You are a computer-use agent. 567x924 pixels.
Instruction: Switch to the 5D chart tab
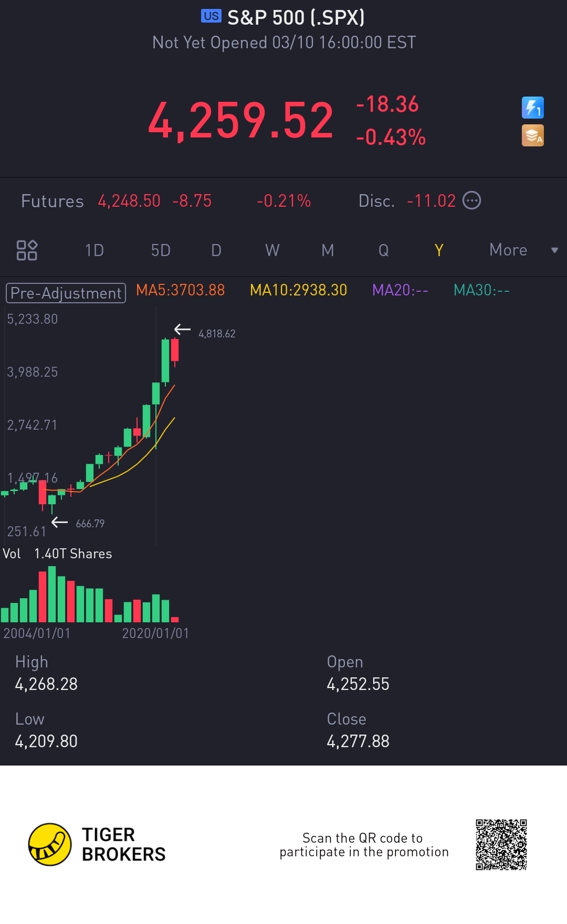pyautogui.click(x=161, y=250)
